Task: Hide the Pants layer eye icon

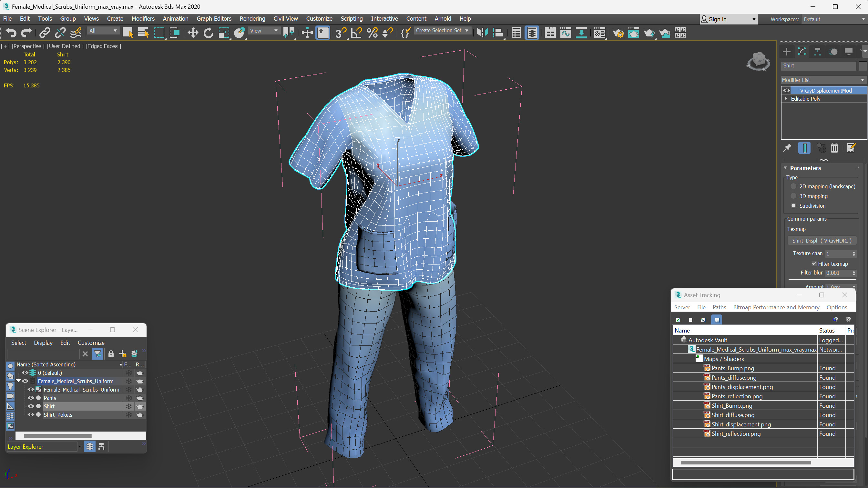Action: point(31,398)
